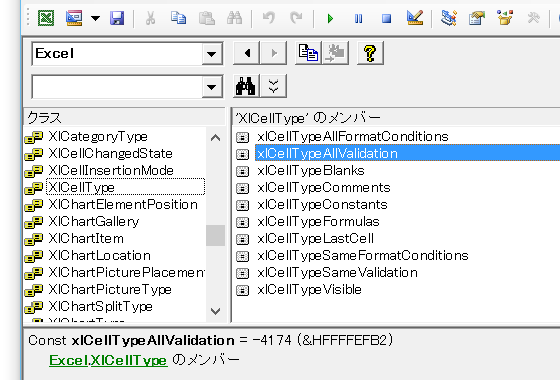Click the 'XlCellType' のメンバー header
The image size is (560, 380).
tap(396, 117)
